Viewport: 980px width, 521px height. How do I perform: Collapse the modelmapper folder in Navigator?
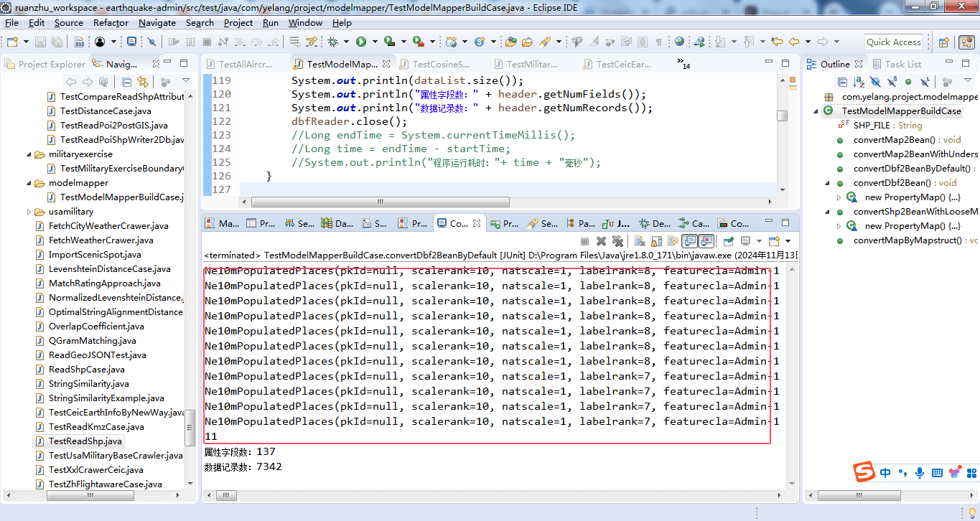coord(29,183)
